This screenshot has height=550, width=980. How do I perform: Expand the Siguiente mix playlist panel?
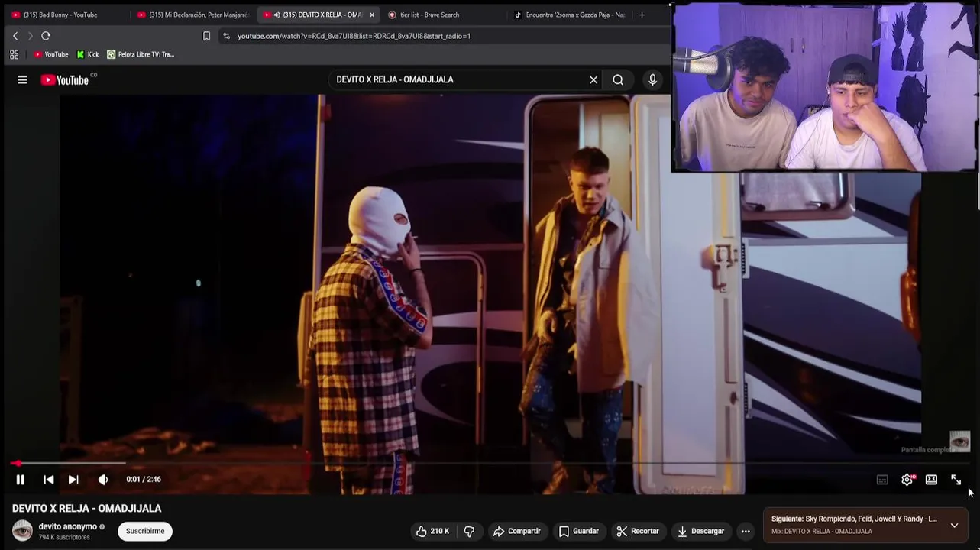954,526
